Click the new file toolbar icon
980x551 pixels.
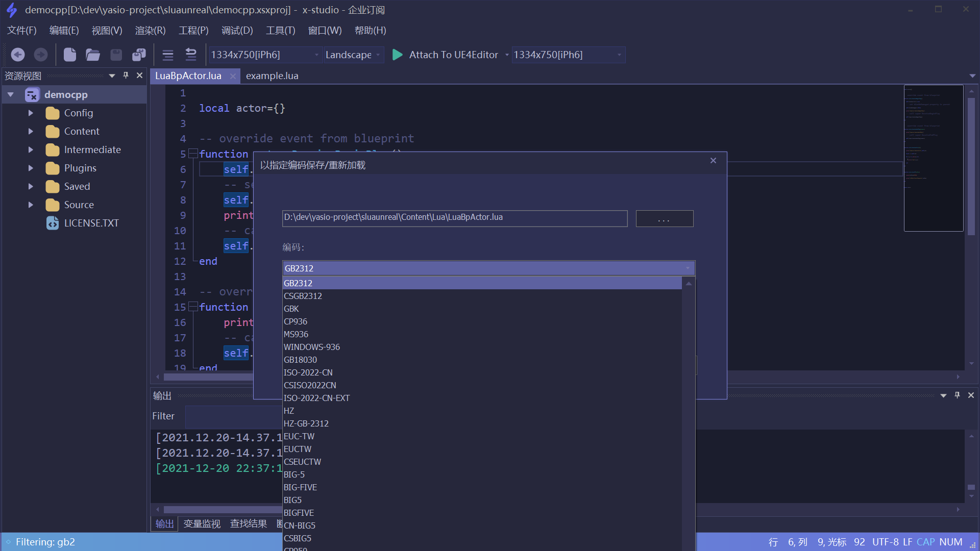pyautogui.click(x=70, y=55)
